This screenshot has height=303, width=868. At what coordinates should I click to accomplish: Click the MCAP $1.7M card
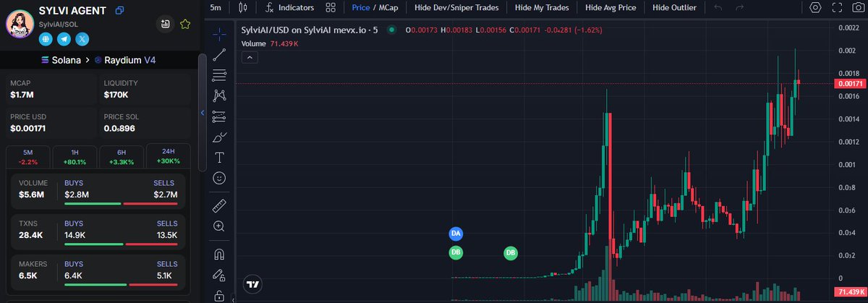[51, 89]
